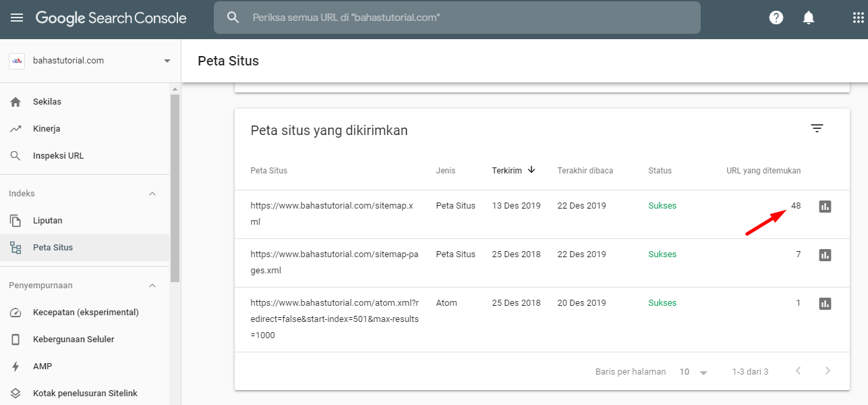The height and width of the screenshot is (405, 868).
Task: Click 20 Des 2019 last read date
Action: (x=582, y=303)
